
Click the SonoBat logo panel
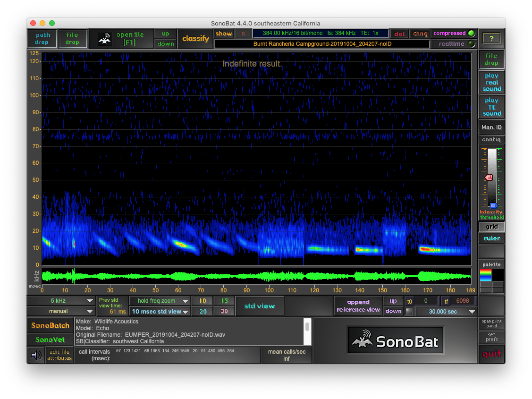(395, 341)
